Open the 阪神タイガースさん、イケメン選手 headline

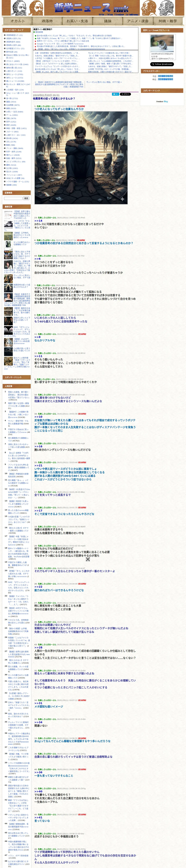click(63, 41)
